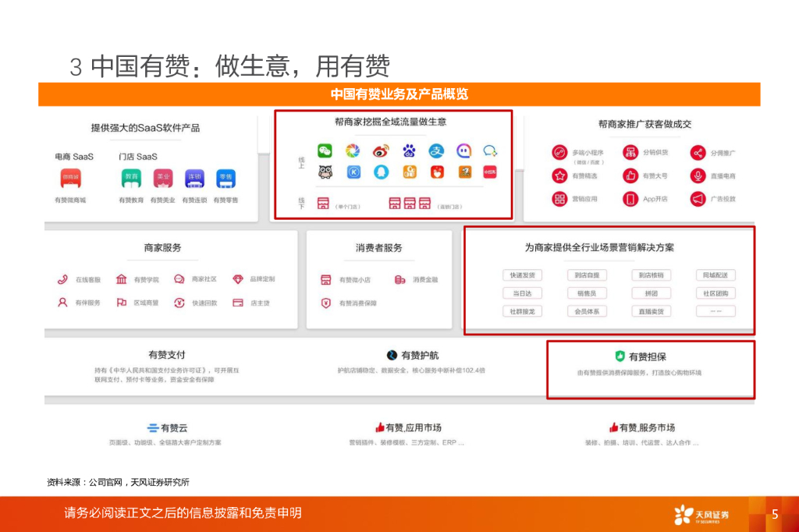Click the 拼团 button

(652, 293)
